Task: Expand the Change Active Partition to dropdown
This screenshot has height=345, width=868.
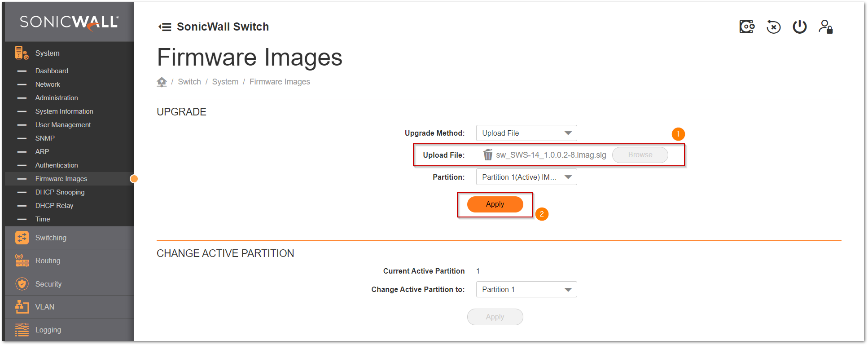Action: (x=526, y=289)
